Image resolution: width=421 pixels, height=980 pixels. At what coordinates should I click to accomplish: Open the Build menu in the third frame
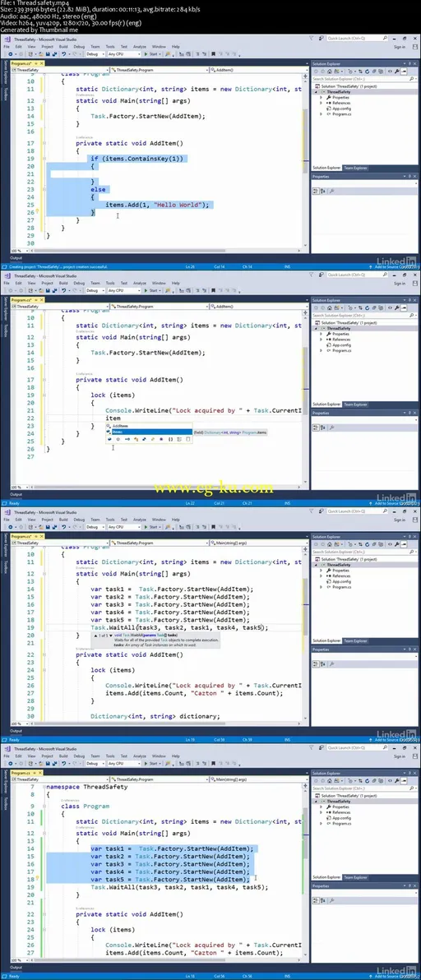pos(63,520)
